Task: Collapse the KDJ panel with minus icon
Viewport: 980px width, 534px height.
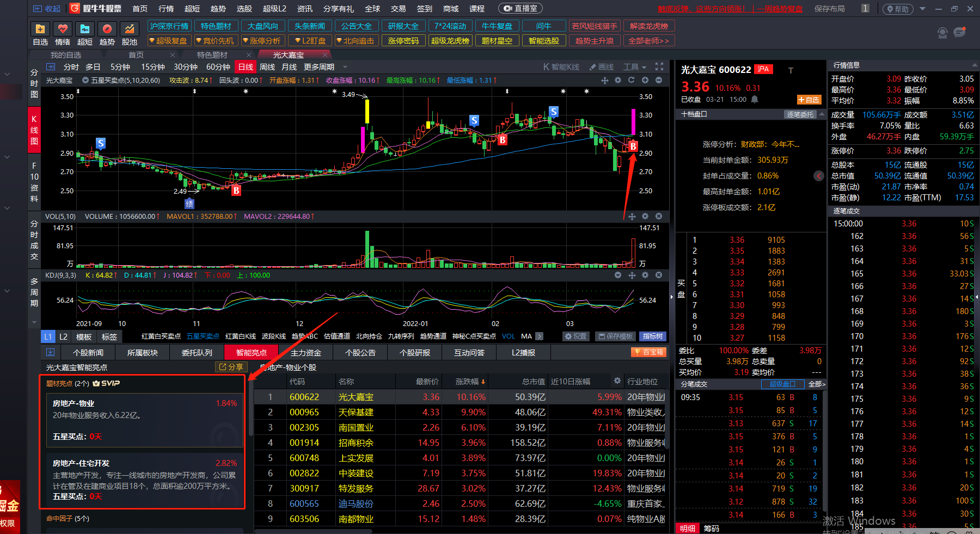Action: (618, 275)
